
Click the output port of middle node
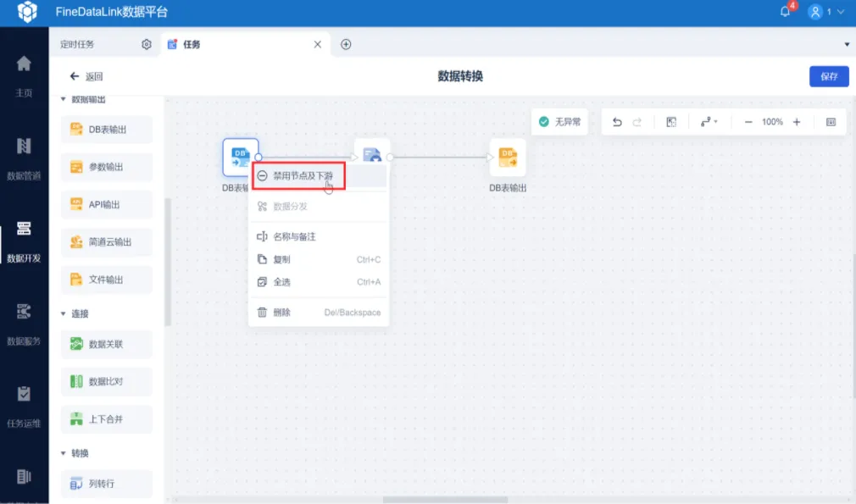[x=390, y=157]
